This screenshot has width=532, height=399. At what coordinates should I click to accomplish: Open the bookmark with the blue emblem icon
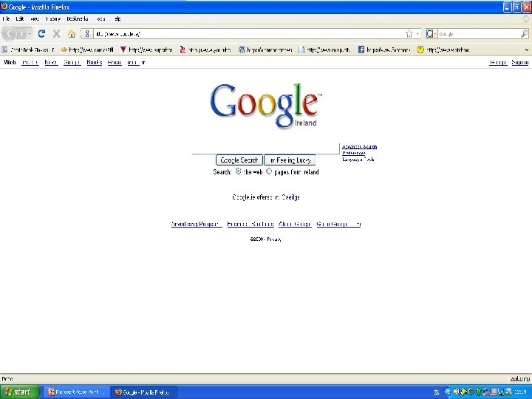click(265, 50)
